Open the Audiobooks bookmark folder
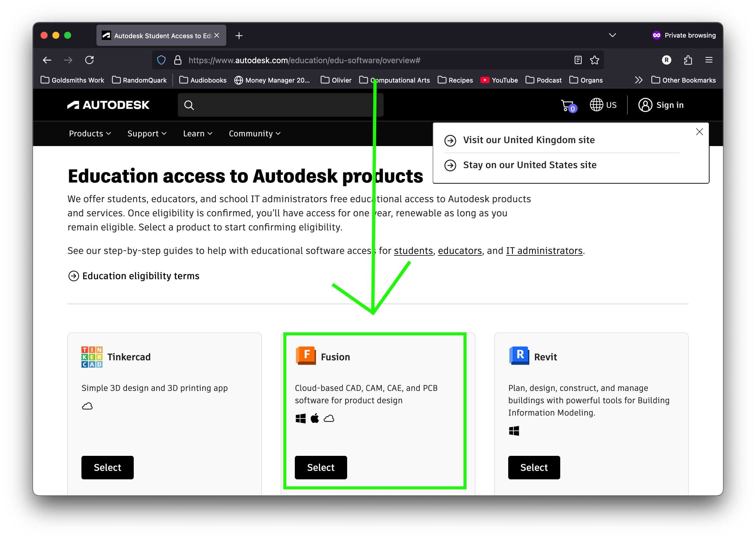The height and width of the screenshot is (539, 756). tap(203, 80)
